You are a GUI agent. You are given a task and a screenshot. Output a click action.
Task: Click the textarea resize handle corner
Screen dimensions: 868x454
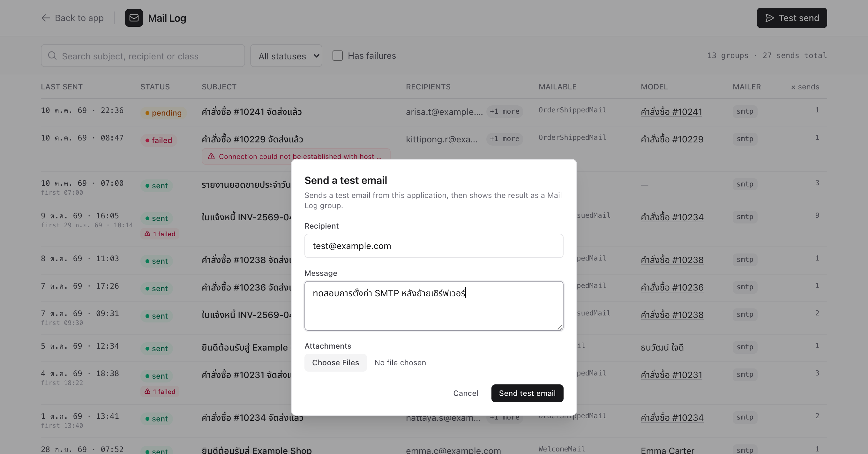pyautogui.click(x=560, y=327)
